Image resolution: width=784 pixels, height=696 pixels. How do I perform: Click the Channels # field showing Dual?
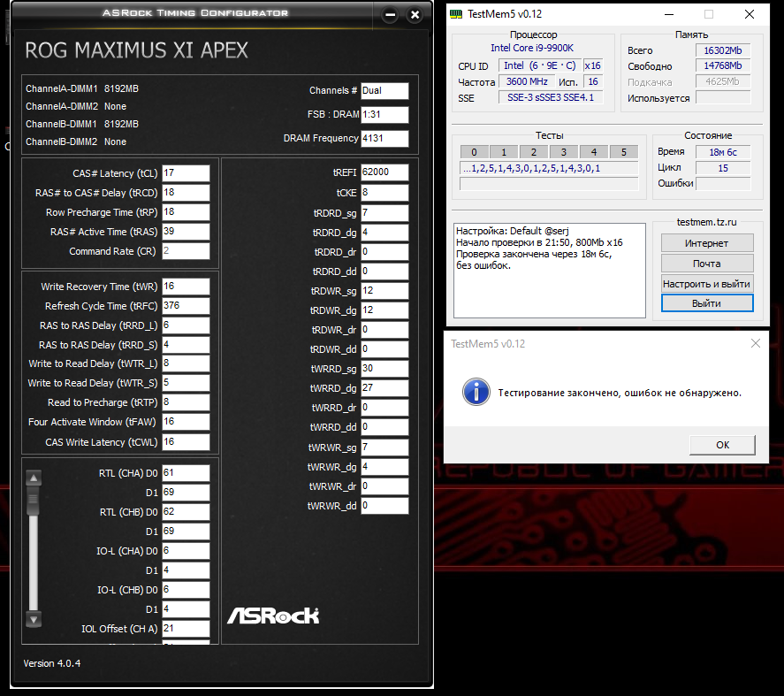[x=384, y=90]
